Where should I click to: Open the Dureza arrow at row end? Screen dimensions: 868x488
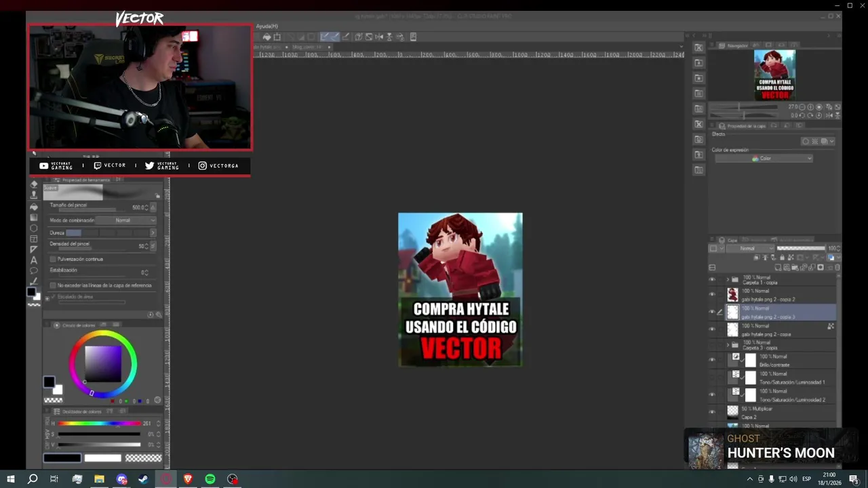pyautogui.click(x=153, y=232)
